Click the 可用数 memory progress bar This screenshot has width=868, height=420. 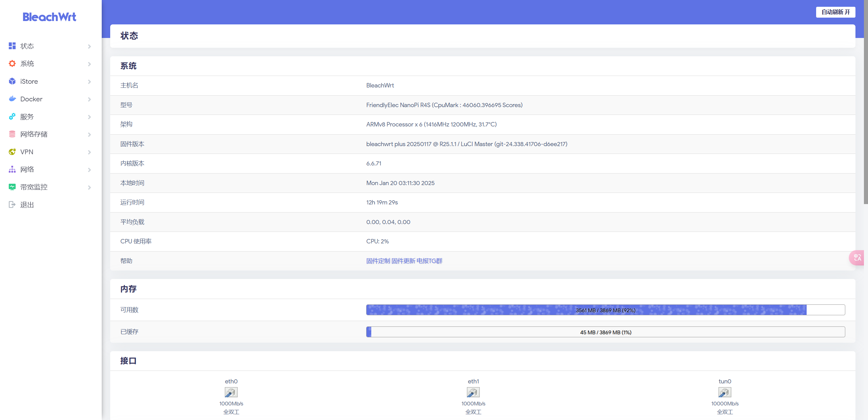[606, 310]
